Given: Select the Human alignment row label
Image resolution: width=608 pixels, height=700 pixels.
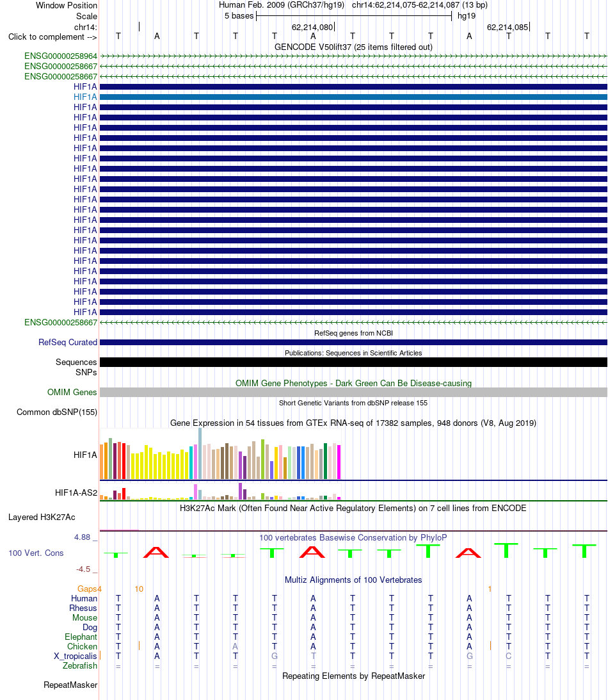Looking at the screenshot, I should pos(84,598).
